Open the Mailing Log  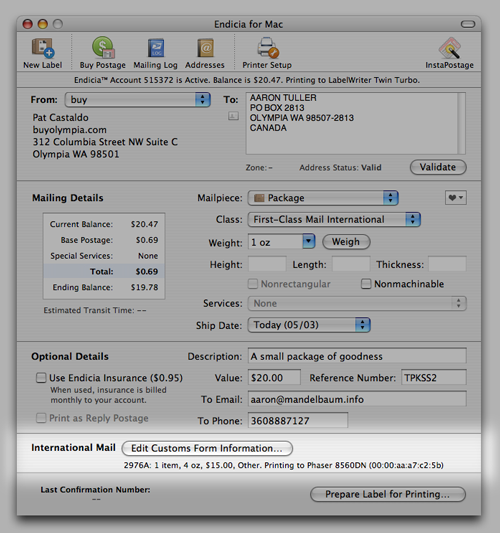click(155, 53)
